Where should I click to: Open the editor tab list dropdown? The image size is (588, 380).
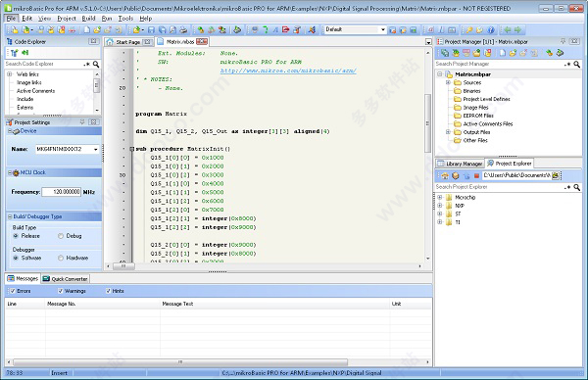pos(428,42)
